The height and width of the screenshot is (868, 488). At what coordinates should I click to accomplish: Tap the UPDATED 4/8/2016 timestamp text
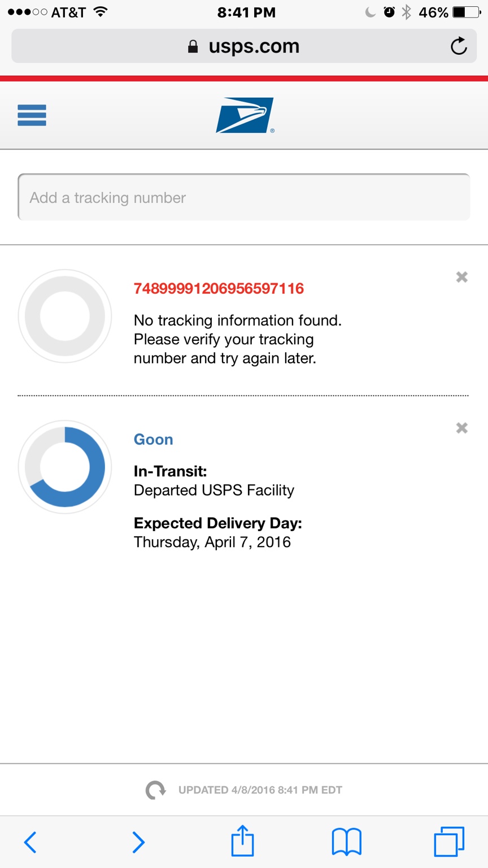click(260, 790)
